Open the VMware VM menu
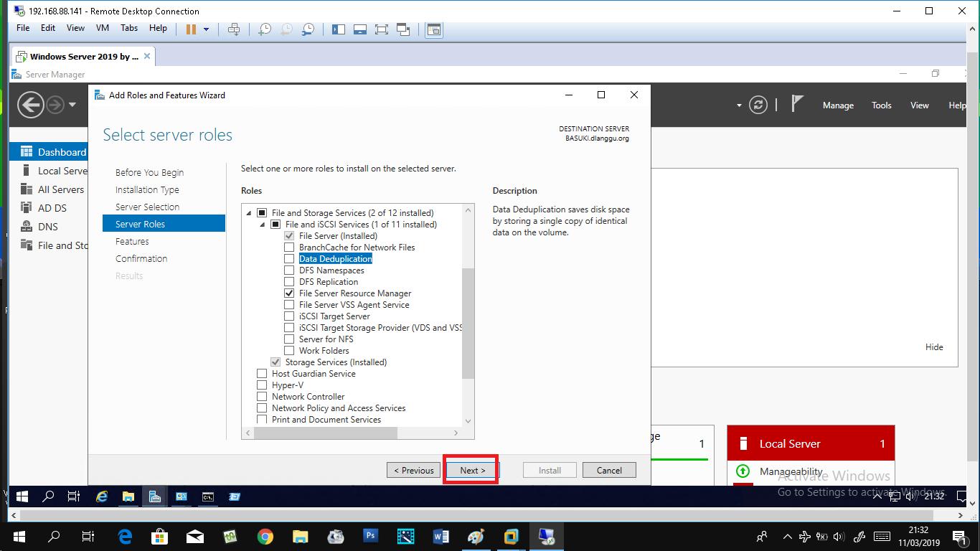Screen dimensions: 980x551 [x=103, y=28]
